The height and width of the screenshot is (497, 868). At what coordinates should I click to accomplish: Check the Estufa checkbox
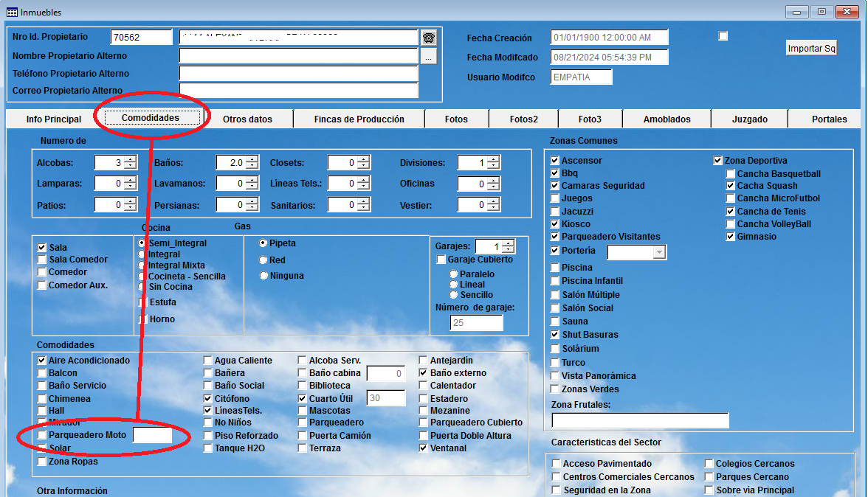pyautogui.click(x=142, y=302)
